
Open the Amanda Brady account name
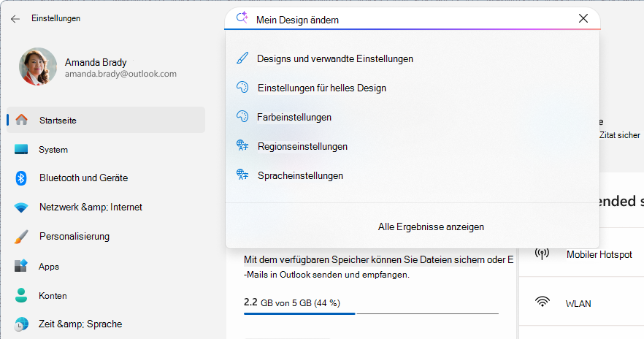[96, 62]
